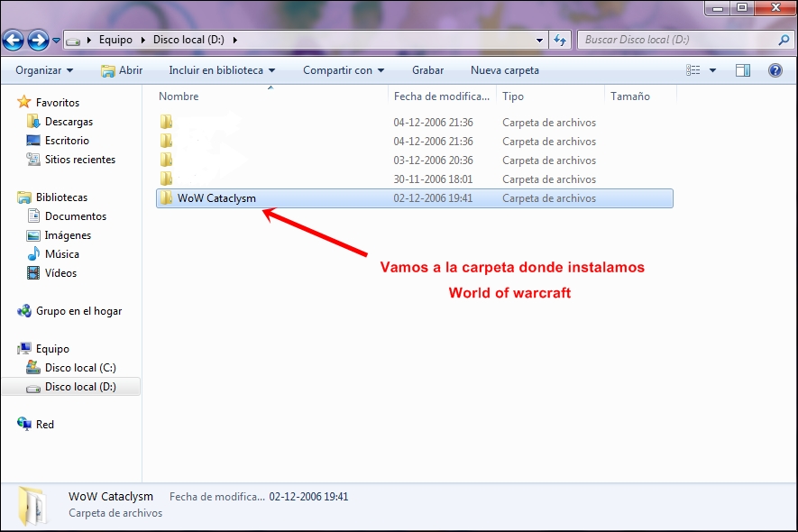
Task: Expand the arrow after Equipo breadcrumb
Action: 142,40
